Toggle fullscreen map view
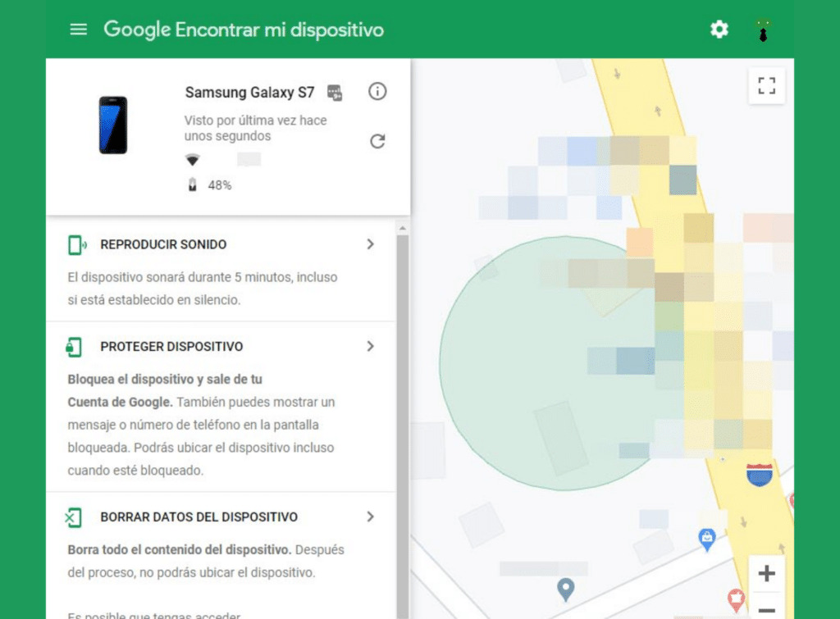 coord(767,85)
